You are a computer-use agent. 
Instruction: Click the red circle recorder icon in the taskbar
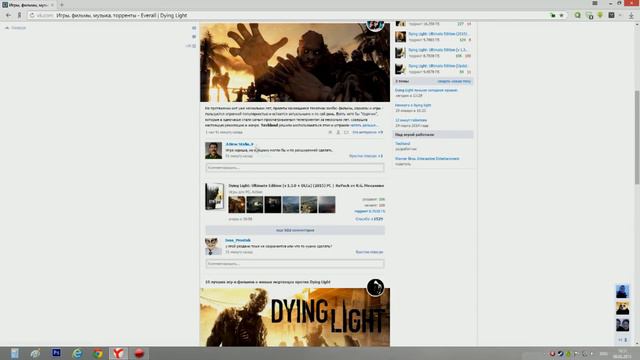pyautogui.click(x=139, y=353)
